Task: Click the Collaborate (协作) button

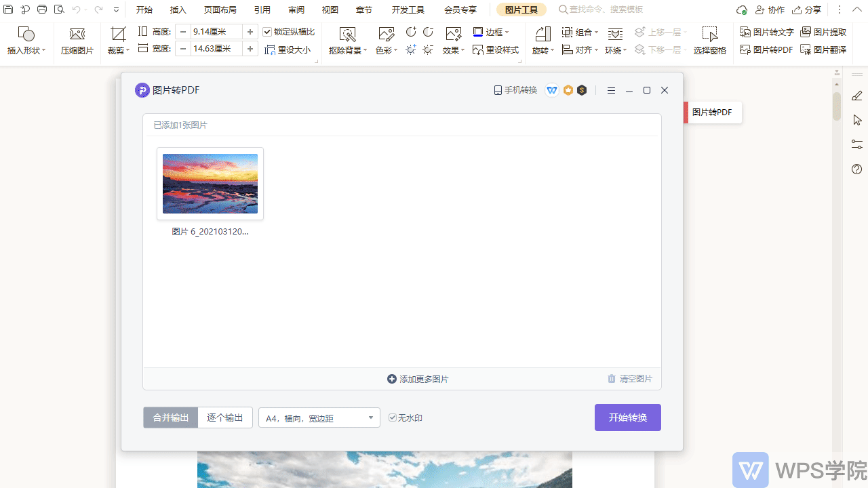Action: tap(770, 10)
